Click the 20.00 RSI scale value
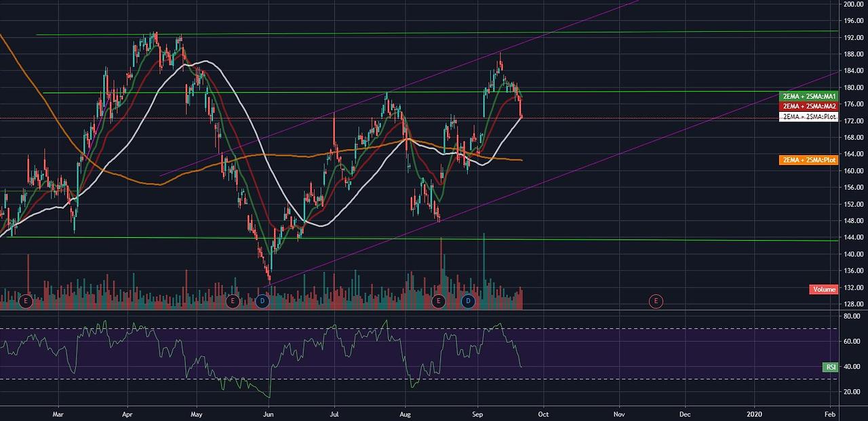Screen dimensions: 868x421 point(852,392)
